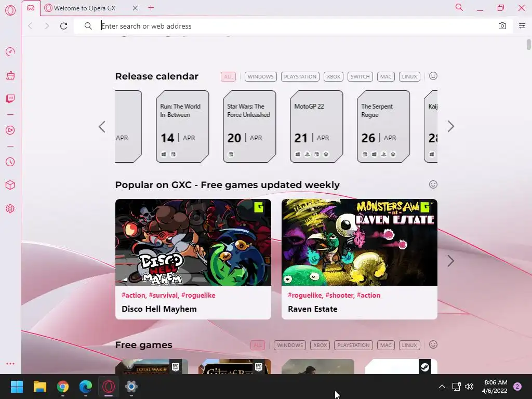The height and width of the screenshot is (399, 532).
Task: Open File Explorer from taskbar
Action: click(39, 387)
